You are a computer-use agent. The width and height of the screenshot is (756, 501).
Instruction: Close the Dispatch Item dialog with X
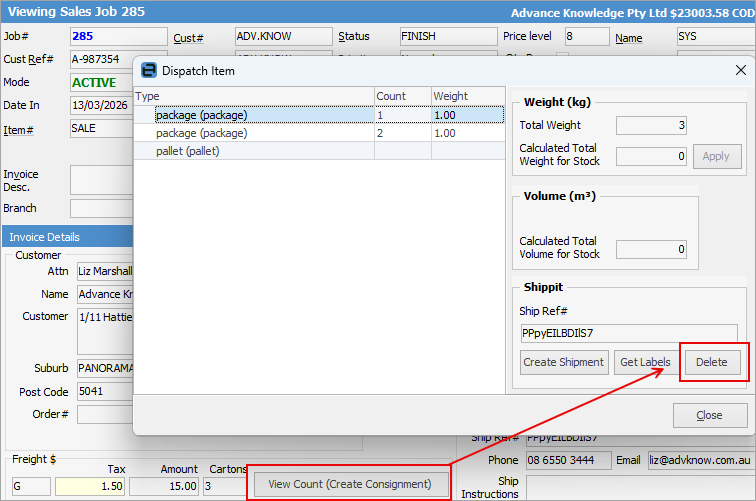[x=741, y=70]
